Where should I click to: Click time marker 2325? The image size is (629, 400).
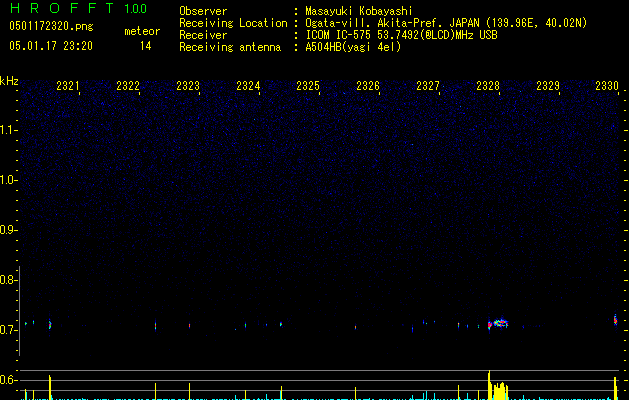(308, 86)
